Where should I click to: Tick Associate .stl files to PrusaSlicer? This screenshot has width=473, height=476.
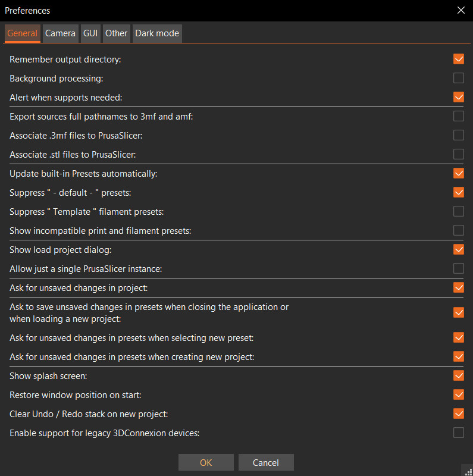459,154
